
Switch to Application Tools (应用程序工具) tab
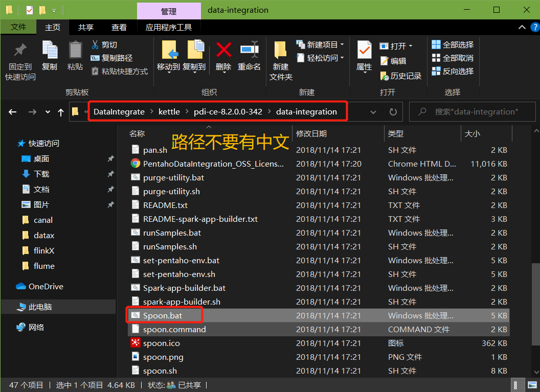pos(169,27)
